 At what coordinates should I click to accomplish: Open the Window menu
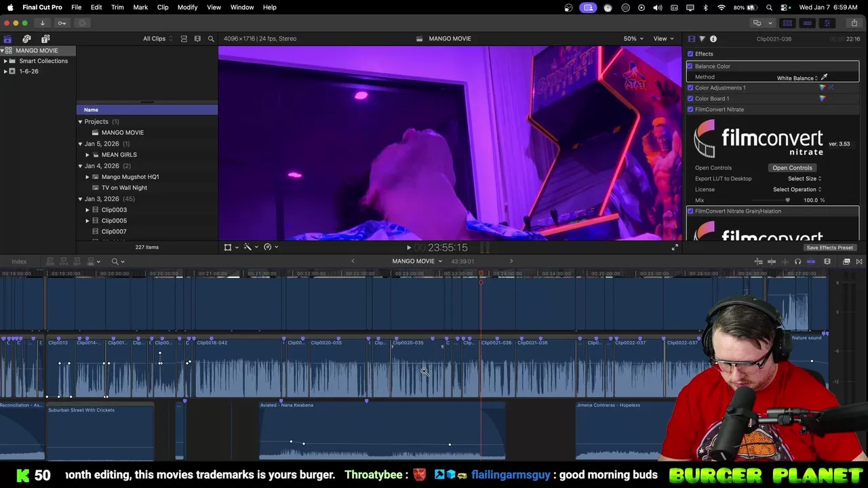coord(242,7)
